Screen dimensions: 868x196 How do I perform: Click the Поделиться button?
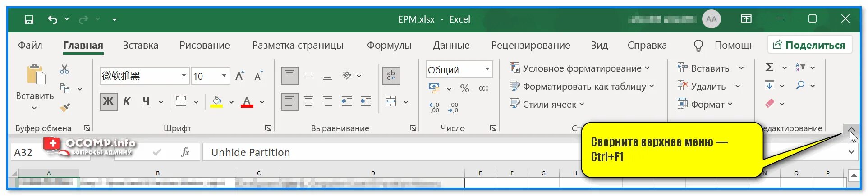809,45
